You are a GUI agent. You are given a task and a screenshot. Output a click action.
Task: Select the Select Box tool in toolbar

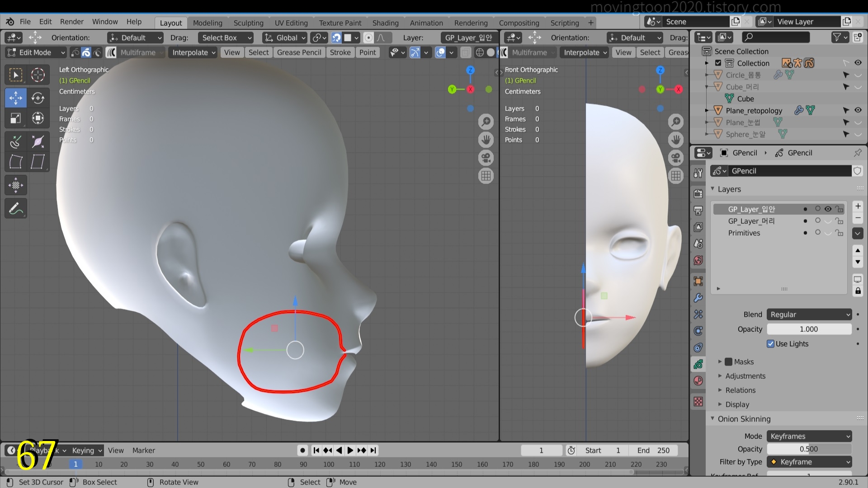[15, 75]
